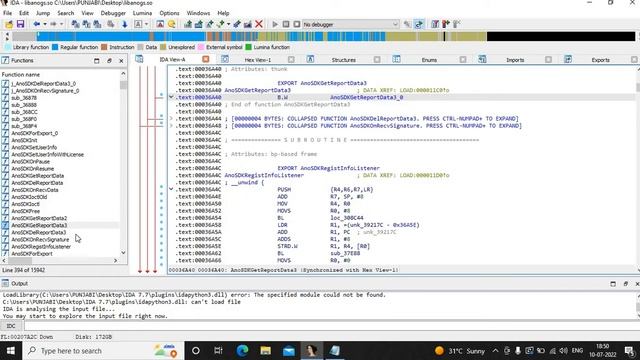Select AnoSDKOnPause in the function list

[x=31, y=162]
